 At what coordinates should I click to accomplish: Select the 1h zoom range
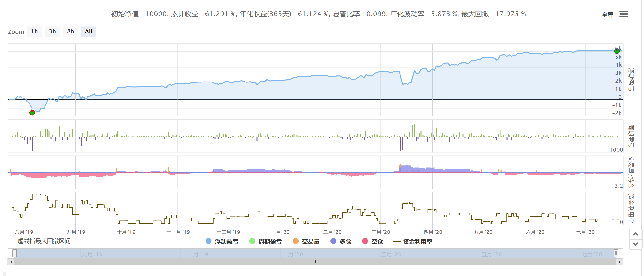[35, 31]
